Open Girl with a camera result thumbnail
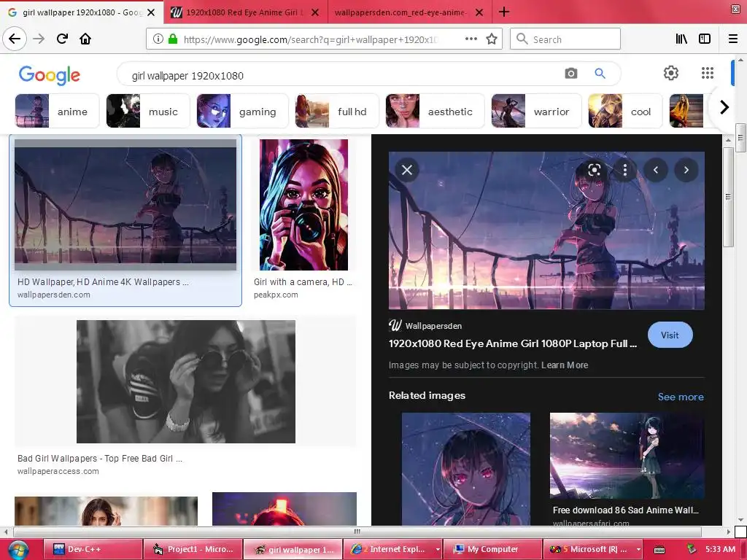747x560 pixels. click(x=303, y=205)
